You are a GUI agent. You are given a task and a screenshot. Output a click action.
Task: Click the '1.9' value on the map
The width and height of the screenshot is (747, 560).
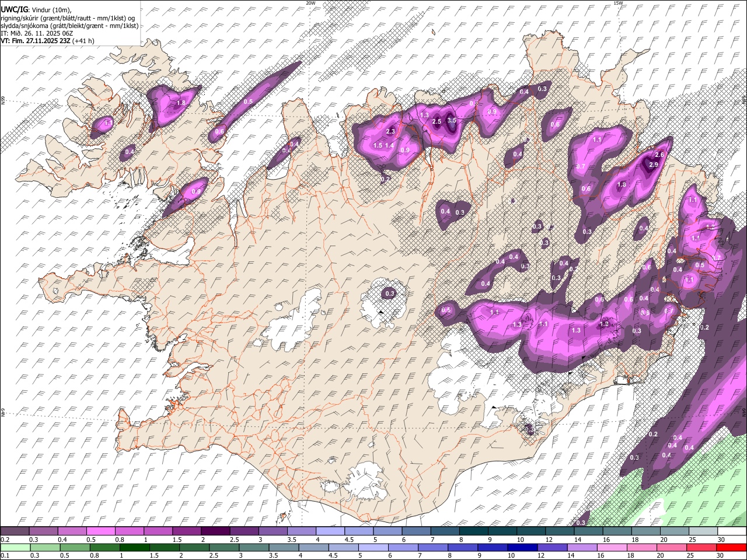605,324
